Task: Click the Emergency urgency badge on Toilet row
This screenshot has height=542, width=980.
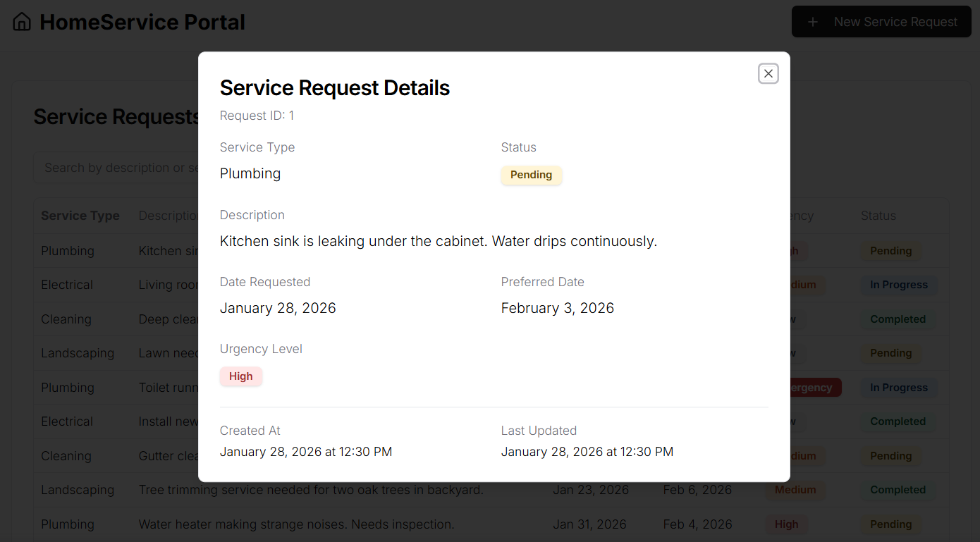Action: (x=816, y=388)
